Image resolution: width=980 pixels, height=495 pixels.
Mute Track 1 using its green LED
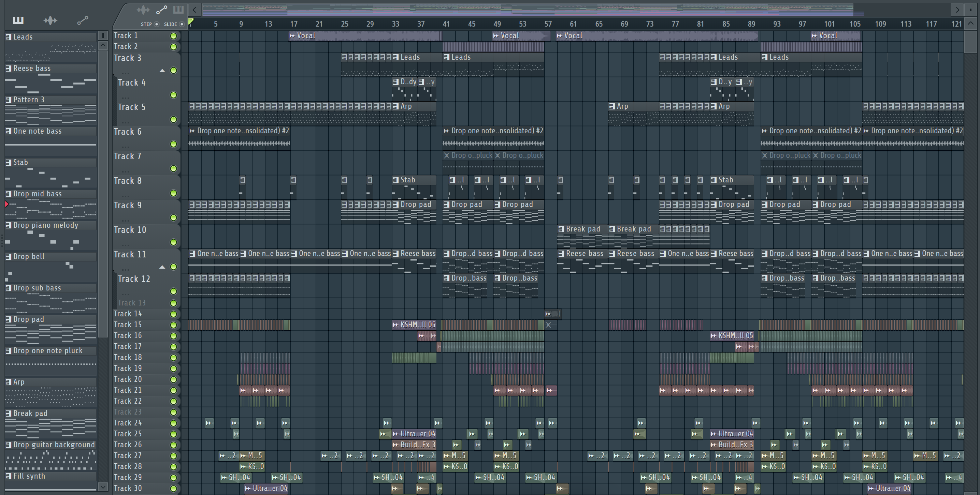[173, 36]
